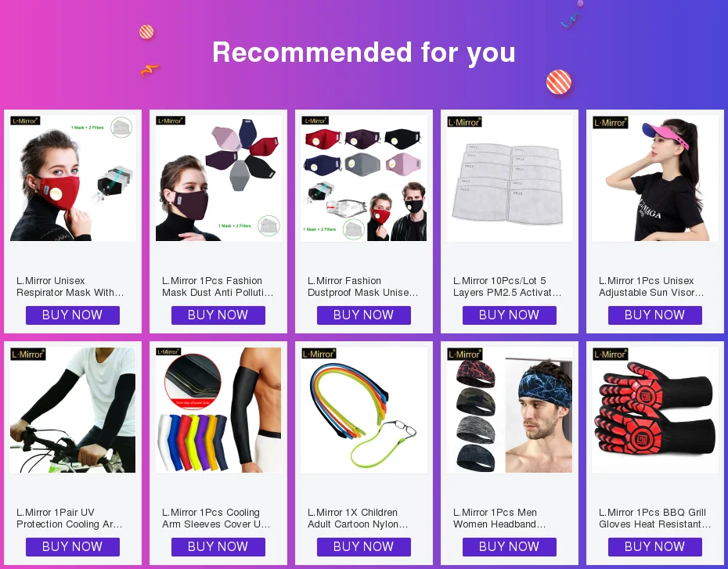Click BUY NOW for Adjustable Sun Visor
The image size is (728, 569).
[x=654, y=315]
